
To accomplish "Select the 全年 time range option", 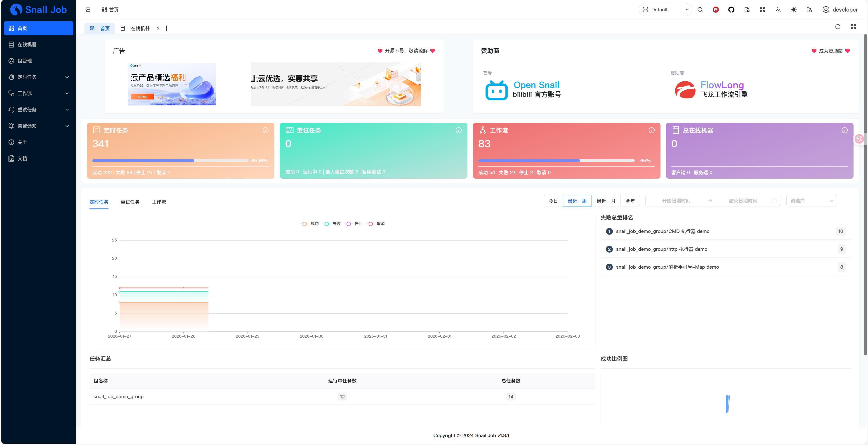I will (630, 201).
